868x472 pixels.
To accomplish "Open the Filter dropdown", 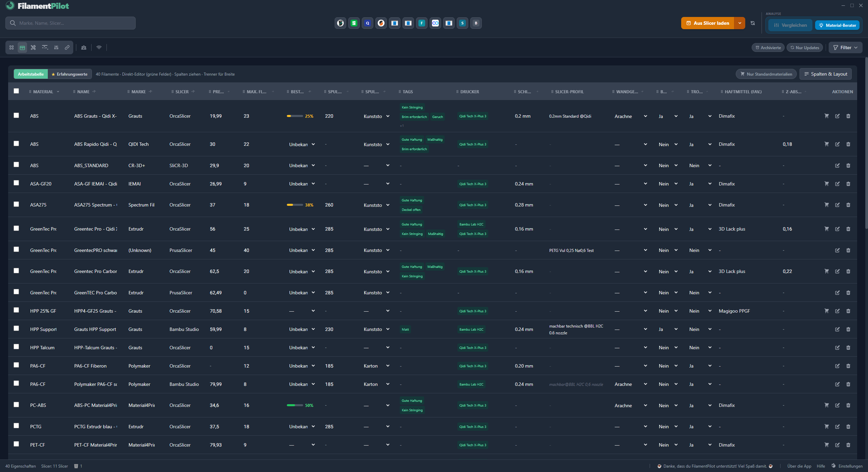I will pyautogui.click(x=845, y=47).
